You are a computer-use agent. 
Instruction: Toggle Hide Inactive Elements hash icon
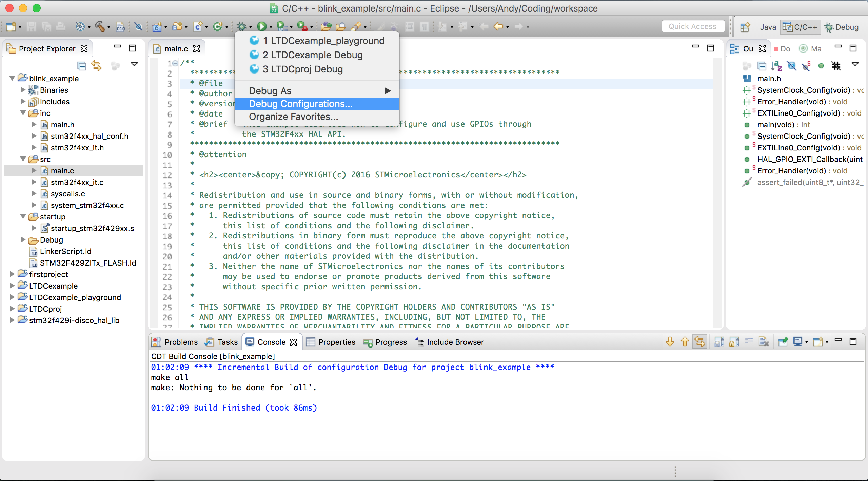[x=836, y=66]
